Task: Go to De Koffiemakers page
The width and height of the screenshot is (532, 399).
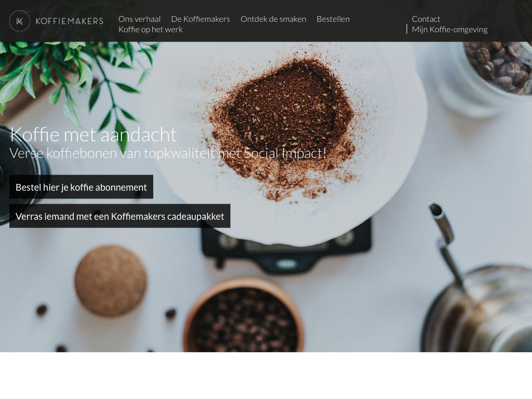Action: (201, 19)
